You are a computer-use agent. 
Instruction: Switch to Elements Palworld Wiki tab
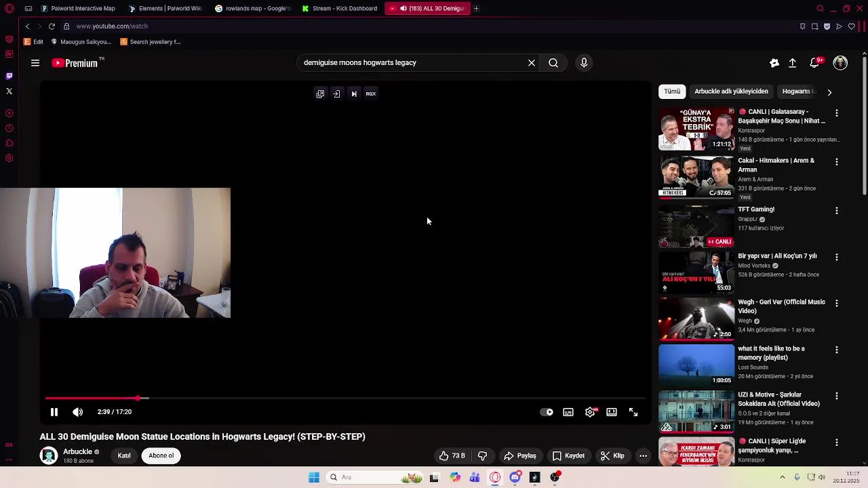pos(165,9)
